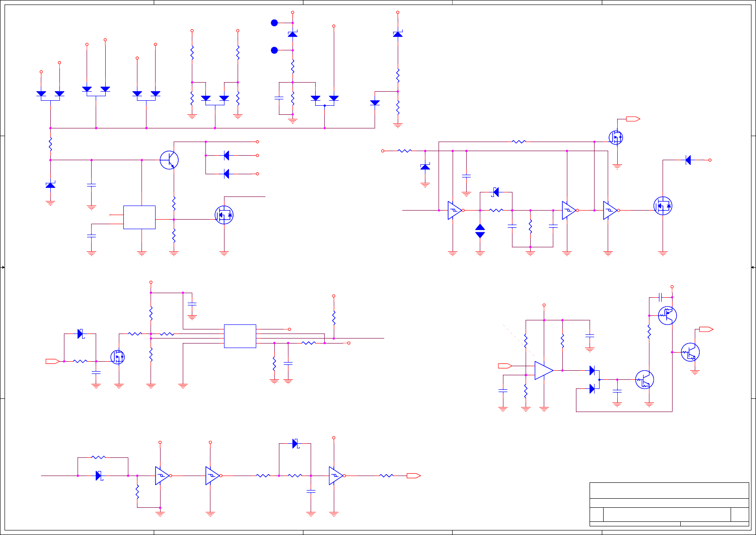Click the first Schmitt inverter before the TVS diode
The image size is (756, 535).
point(455,211)
